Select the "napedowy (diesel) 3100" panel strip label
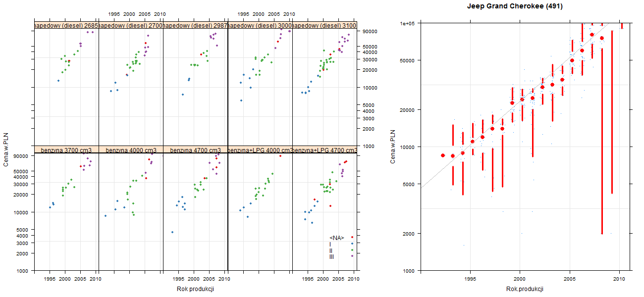 324,26
